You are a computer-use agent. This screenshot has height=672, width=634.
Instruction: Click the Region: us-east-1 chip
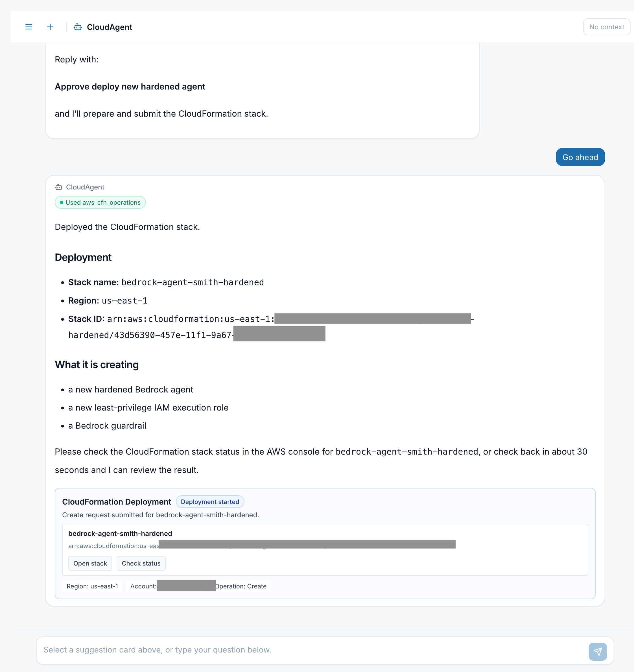click(x=92, y=586)
